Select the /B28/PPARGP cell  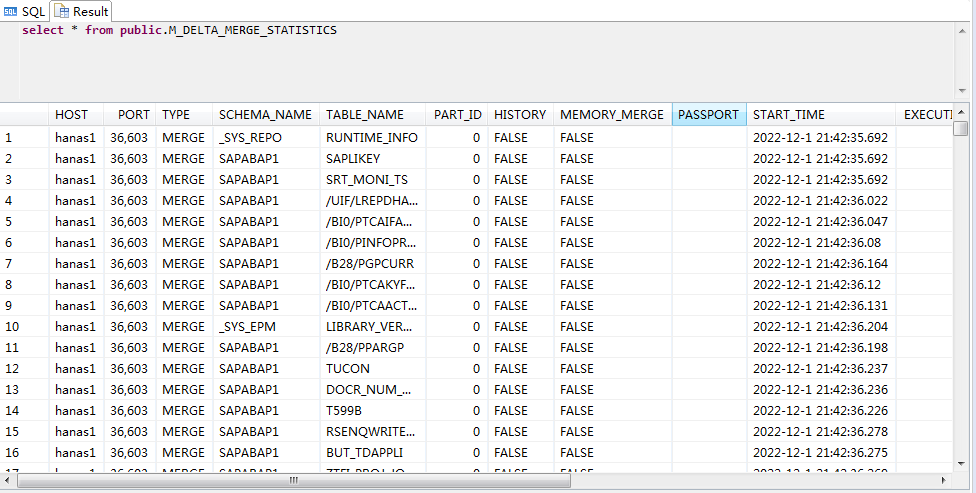click(x=372, y=348)
